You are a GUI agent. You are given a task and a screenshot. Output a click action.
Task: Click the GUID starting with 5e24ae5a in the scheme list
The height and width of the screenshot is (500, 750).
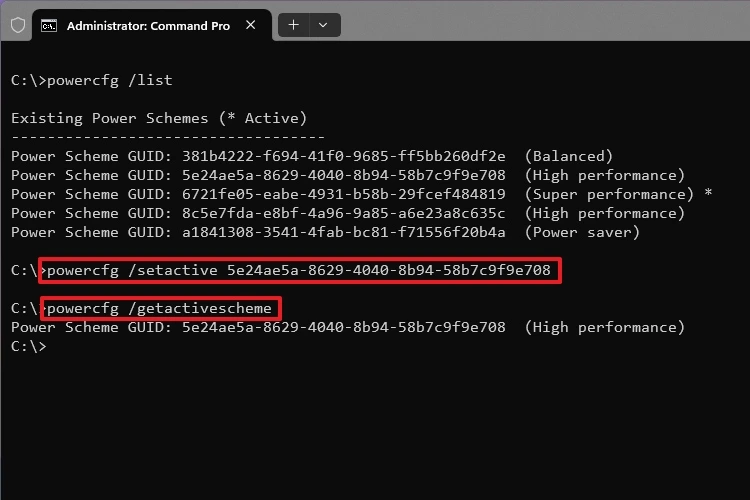(343, 175)
